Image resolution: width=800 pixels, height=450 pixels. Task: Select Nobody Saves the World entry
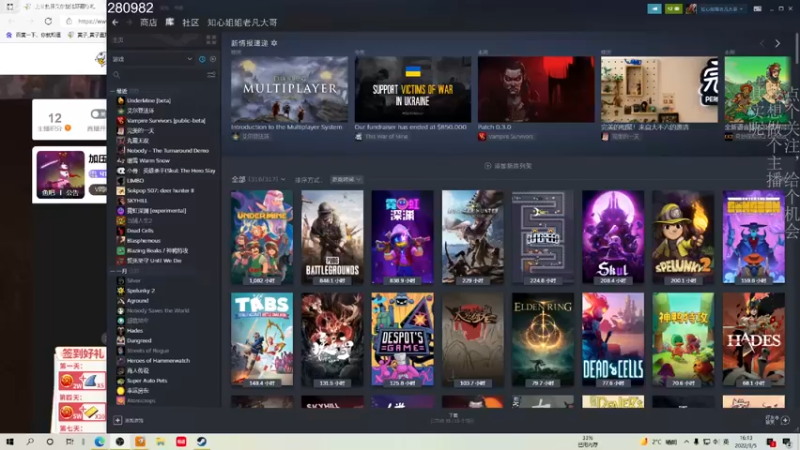coord(158,311)
